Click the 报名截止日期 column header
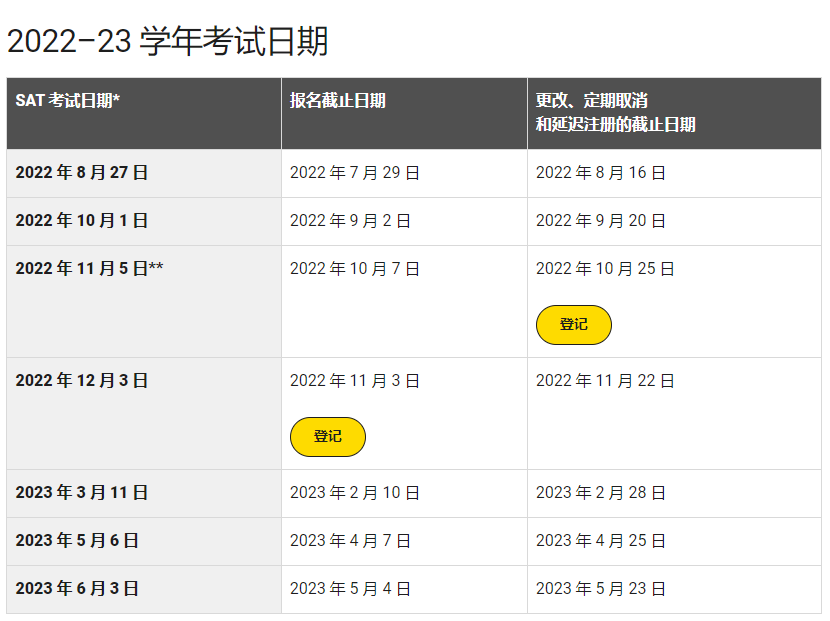The image size is (830, 621). [x=338, y=100]
